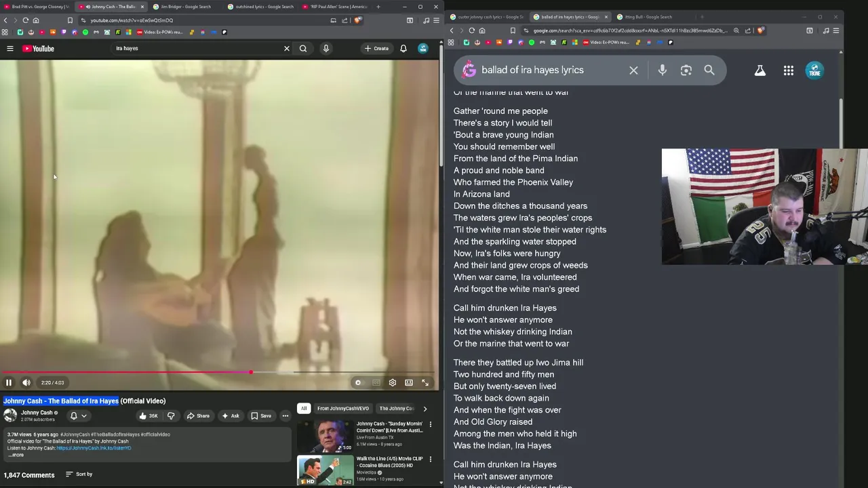Bookmark the YouTube page

[70, 20]
